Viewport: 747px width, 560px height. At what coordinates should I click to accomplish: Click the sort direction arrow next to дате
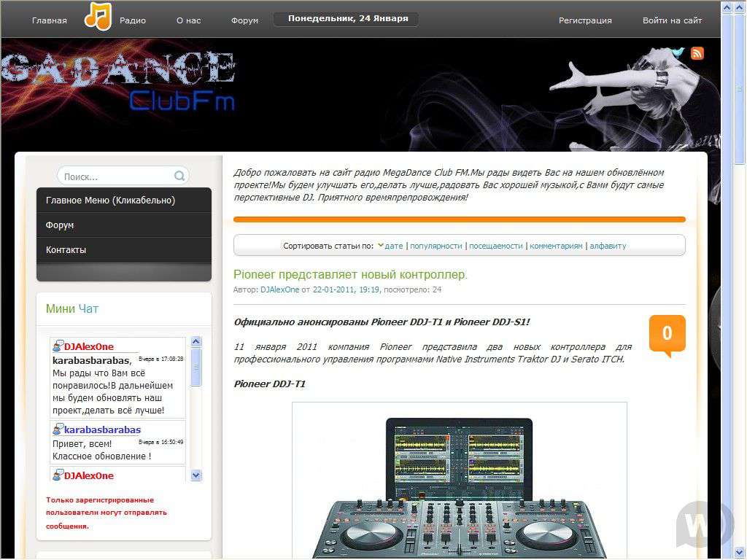381,246
